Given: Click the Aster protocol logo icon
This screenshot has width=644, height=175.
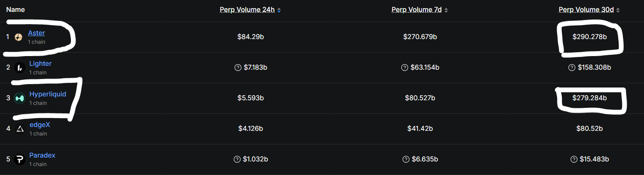Looking at the screenshot, I should coord(18,37).
